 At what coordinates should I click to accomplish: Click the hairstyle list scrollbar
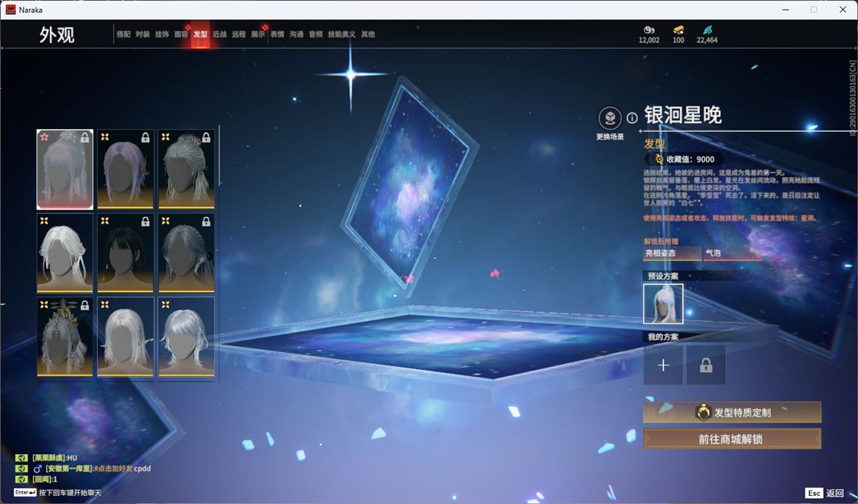(220, 156)
